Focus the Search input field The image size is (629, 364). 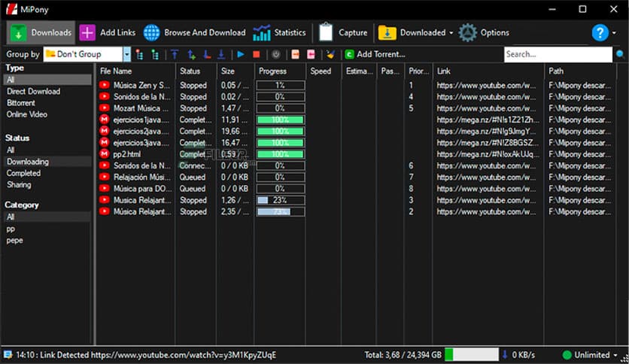[558, 54]
